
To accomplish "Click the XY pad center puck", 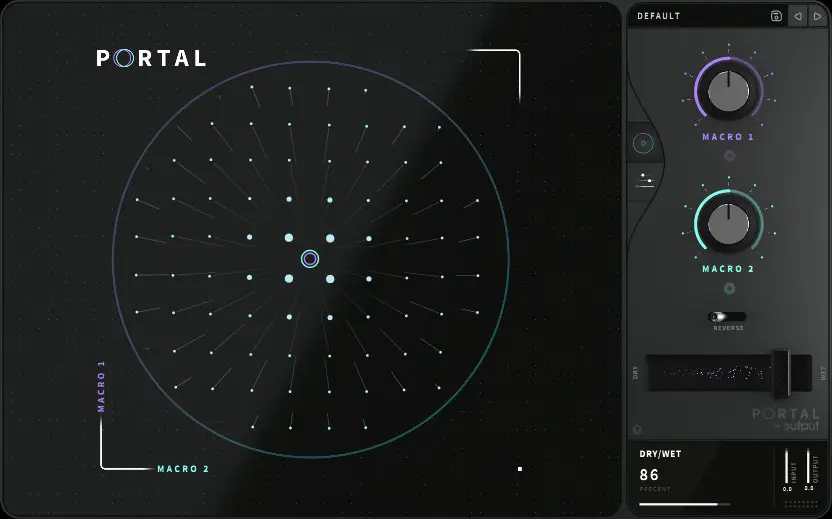I will (x=310, y=259).
